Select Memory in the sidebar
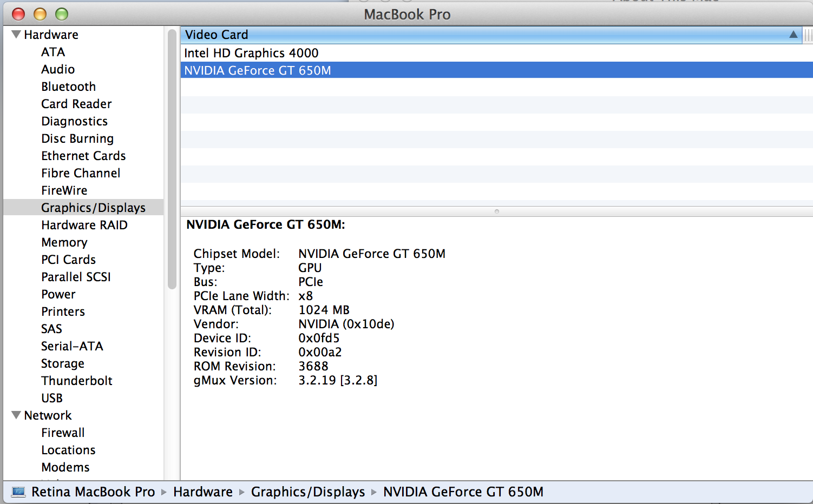The image size is (813, 504). [x=64, y=242]
